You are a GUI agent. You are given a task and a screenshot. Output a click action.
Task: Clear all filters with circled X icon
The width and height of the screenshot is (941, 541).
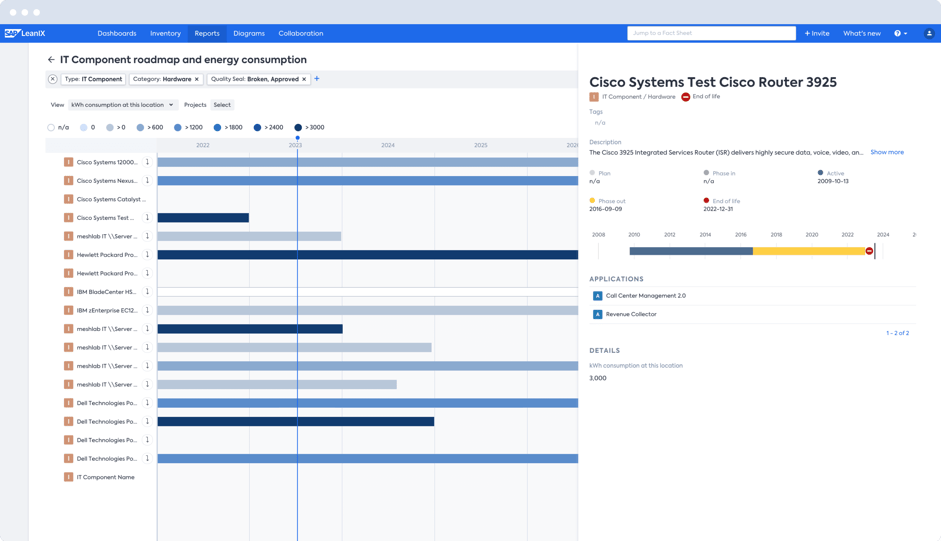[x=53, y=79]
